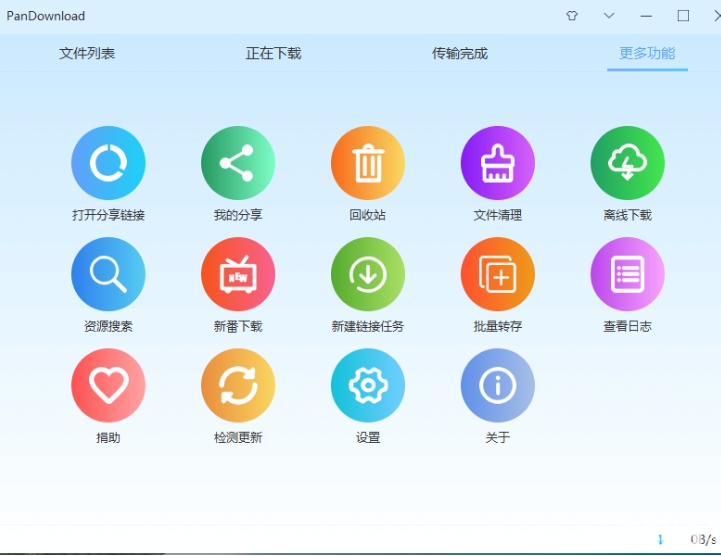Screen dimensions: 721x556
Task: Check for updates via 检测更新 icon
Action: [x=238, y=385]
